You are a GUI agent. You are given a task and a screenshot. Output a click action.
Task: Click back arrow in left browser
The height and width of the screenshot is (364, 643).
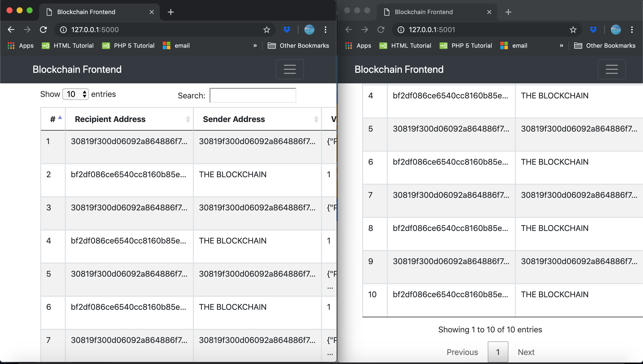11,30
